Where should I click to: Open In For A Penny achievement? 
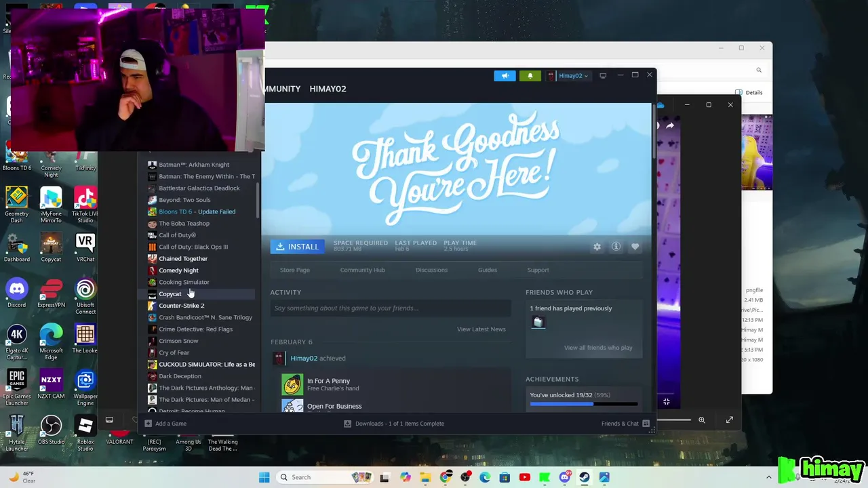tap(328, 381)
